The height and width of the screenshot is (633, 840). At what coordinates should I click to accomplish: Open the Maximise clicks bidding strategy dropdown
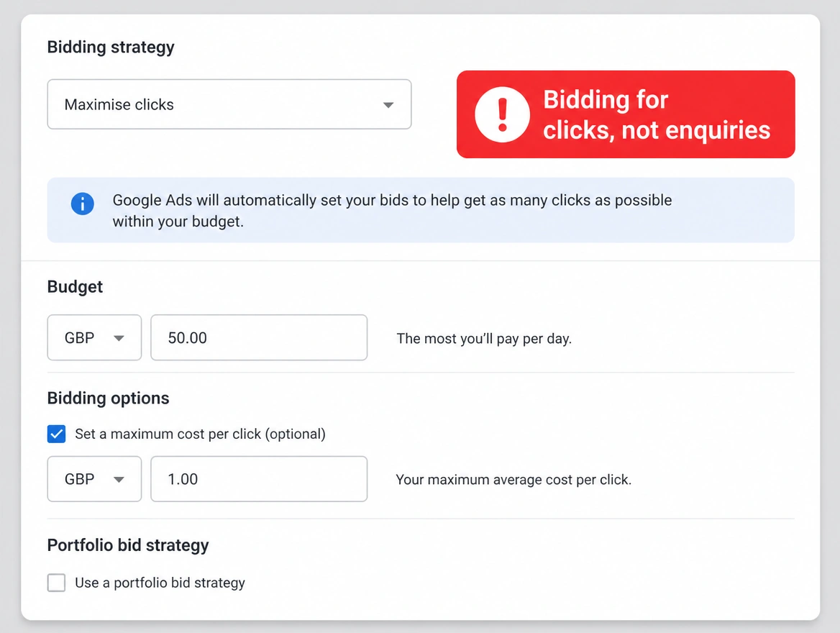pos(229,104)
